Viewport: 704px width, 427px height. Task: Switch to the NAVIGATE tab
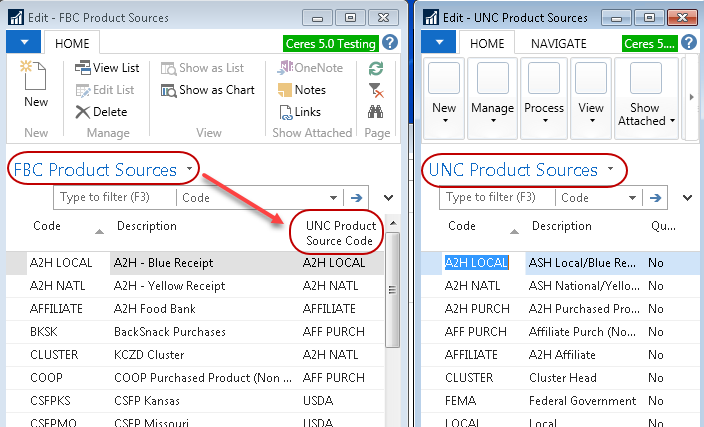[558, 43]
